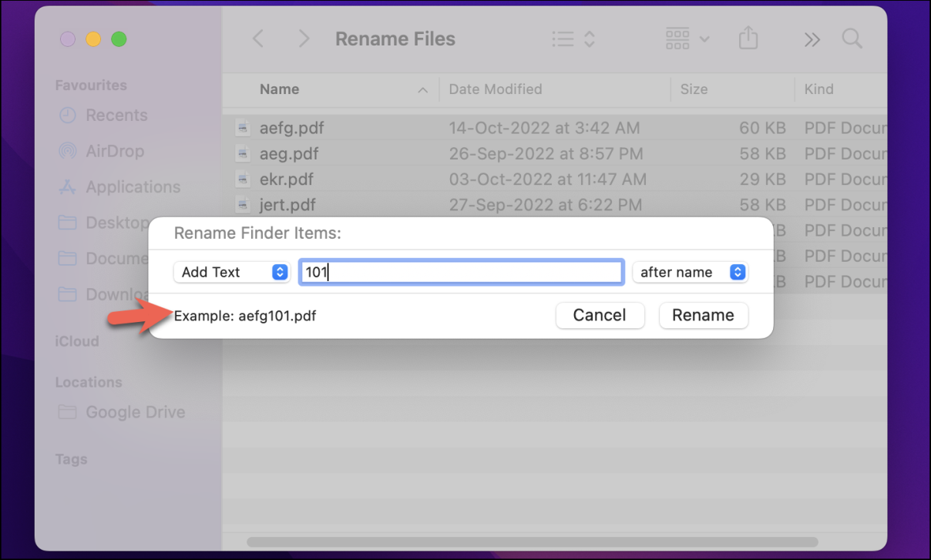The height and width of the screenshot is (560, 931).
Task: Click the Desktop folder icon in sidebar
Action: (x=68, y=223)
